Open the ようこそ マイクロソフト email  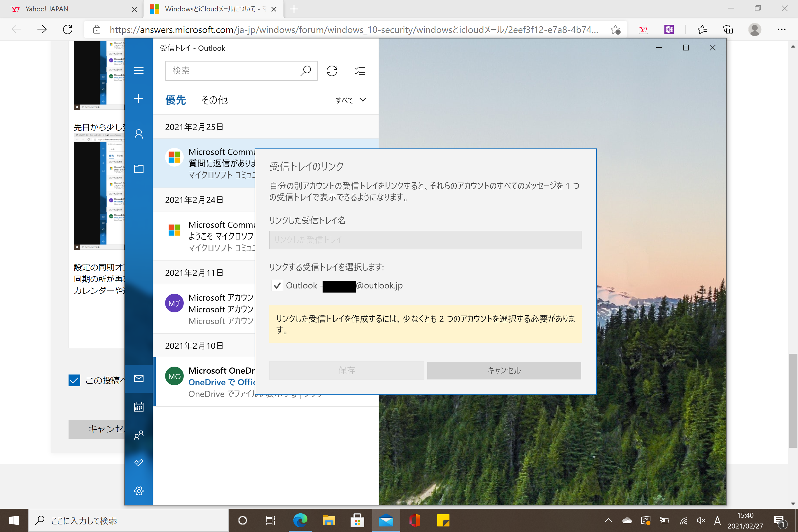tap(204, 236)
